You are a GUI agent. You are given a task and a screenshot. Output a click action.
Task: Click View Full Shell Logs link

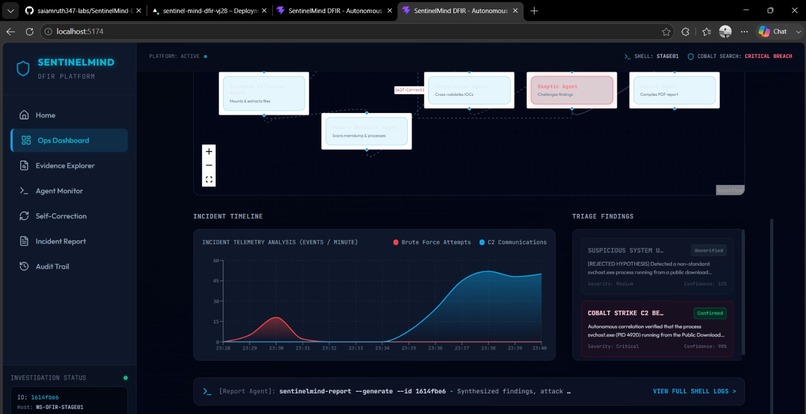point(694,391)
